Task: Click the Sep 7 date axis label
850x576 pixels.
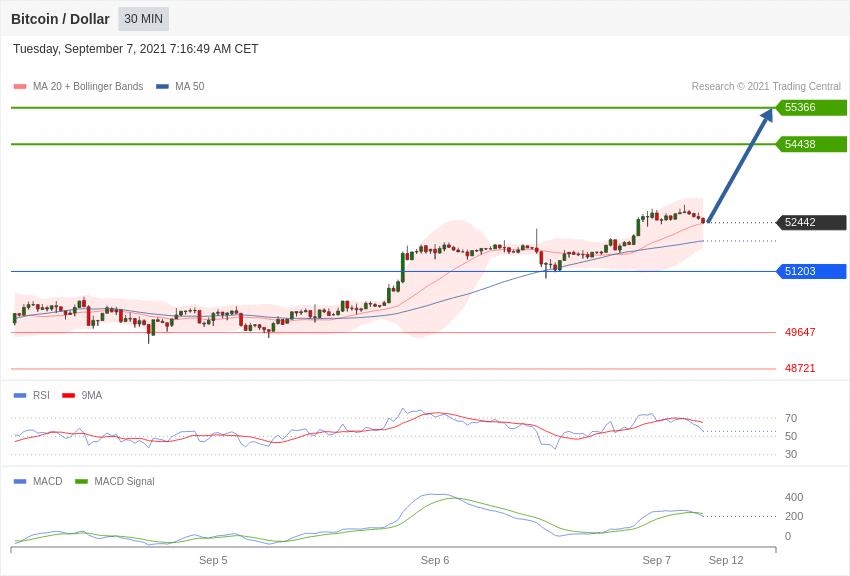Action: (656, 560)
